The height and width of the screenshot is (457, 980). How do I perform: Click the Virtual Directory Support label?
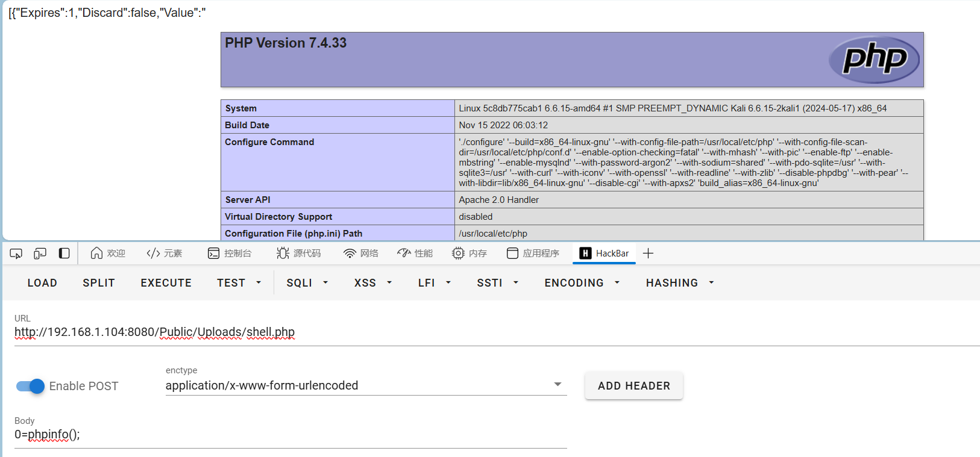point(278,217)
